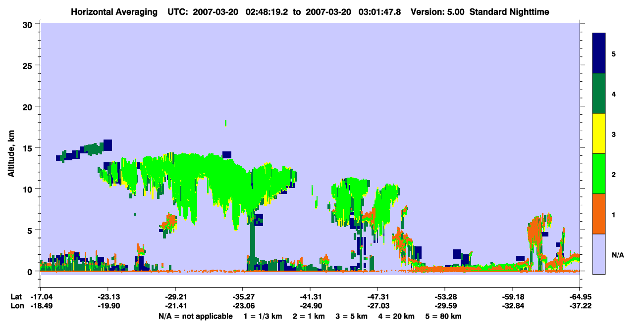Click the lavender N/A colorbar segment

tap(599, 254)
